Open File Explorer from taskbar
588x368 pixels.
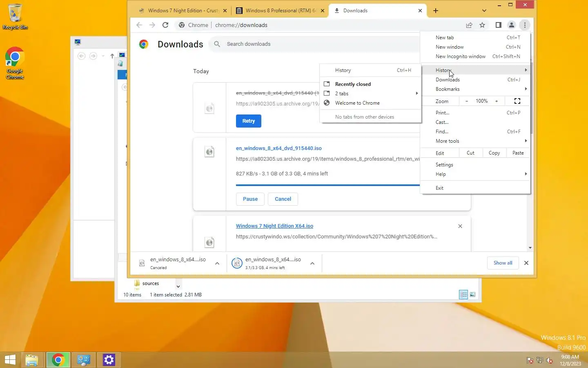32,360
